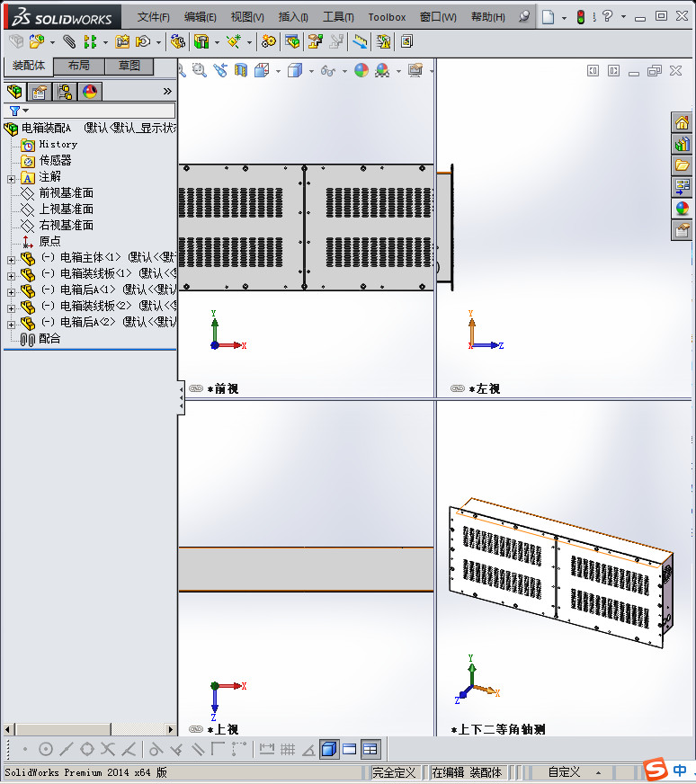Open the FeatureManager design tree tab
Screen dimensions: 696x784
15,92
